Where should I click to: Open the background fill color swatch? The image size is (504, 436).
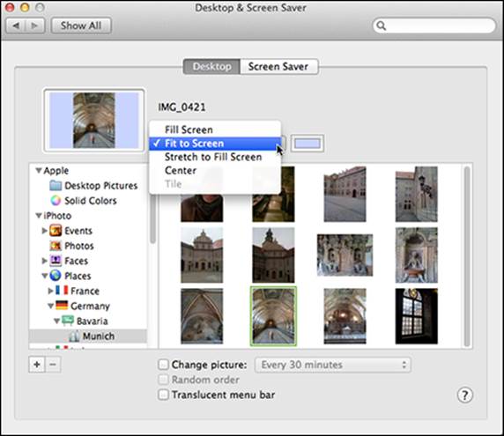click(x=308, y=144)
